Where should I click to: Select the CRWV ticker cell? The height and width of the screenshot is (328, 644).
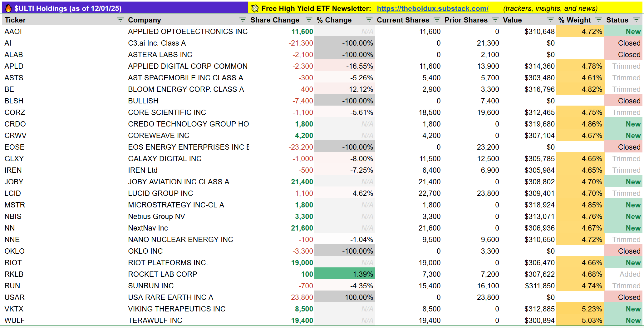(64, 136)
